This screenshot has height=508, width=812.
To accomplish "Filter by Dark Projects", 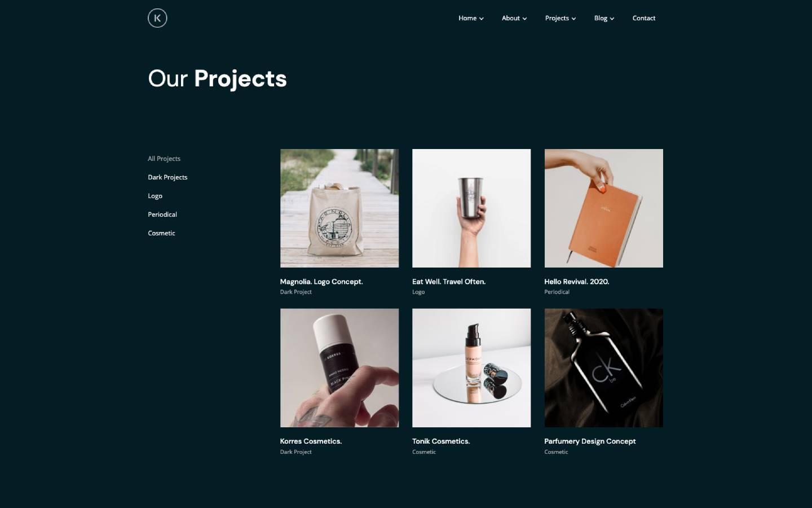I will click(x=167, y=177).
